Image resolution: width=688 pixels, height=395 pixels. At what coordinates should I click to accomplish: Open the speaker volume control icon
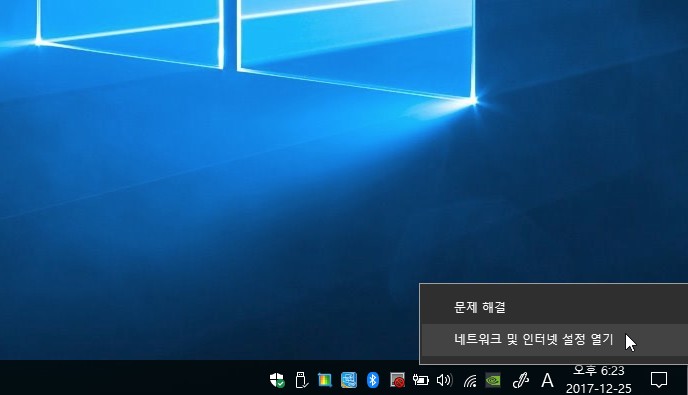pos(444,380)
